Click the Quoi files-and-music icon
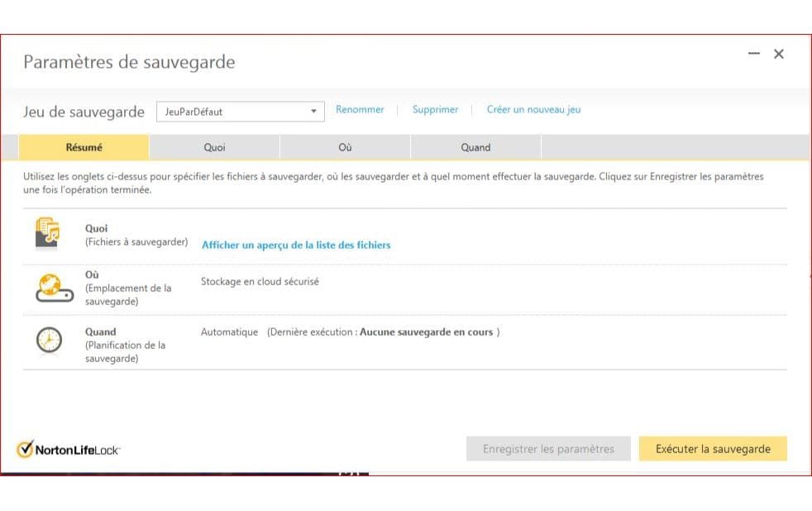Screen dimensions: 812x511 coord(49,234)
